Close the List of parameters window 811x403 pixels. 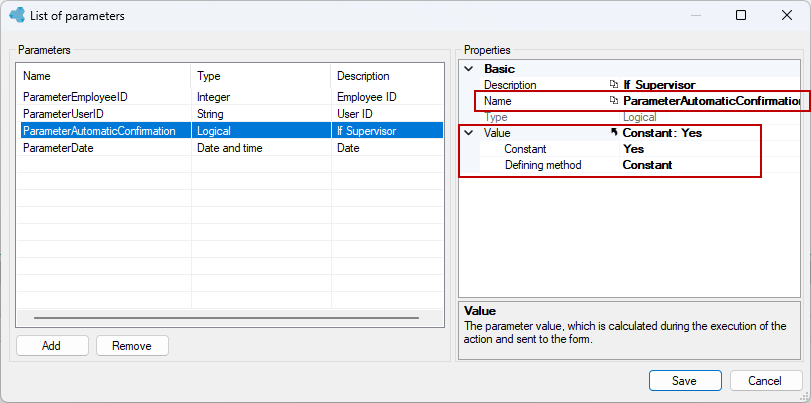(787, 16)
